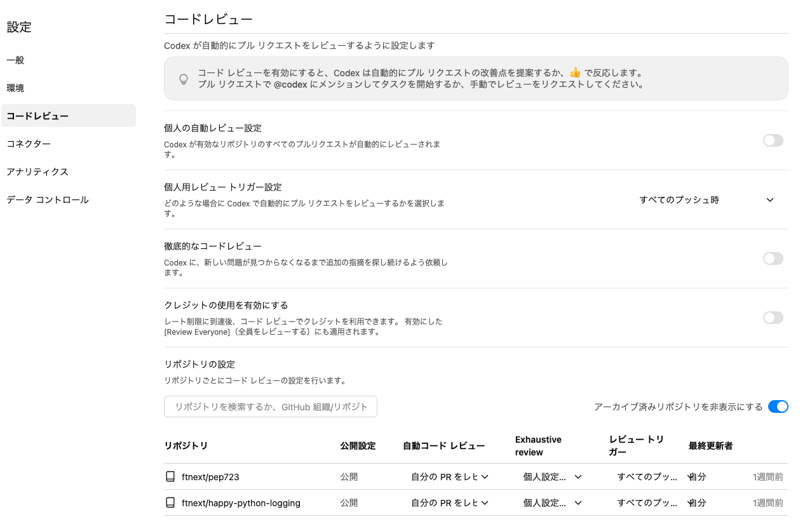Image resolution: width=812 pixels, height=531 pixels.
Task: Turn on the 徹底的なコードレビュー switch
Action: point(773,259)
